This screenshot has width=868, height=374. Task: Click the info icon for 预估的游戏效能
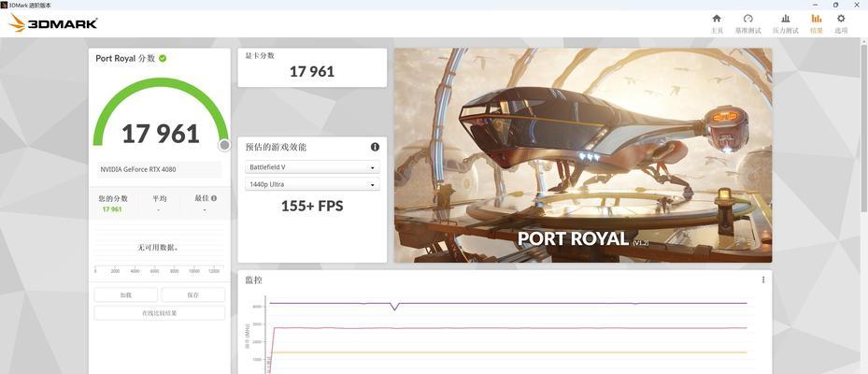click(375, 147)
